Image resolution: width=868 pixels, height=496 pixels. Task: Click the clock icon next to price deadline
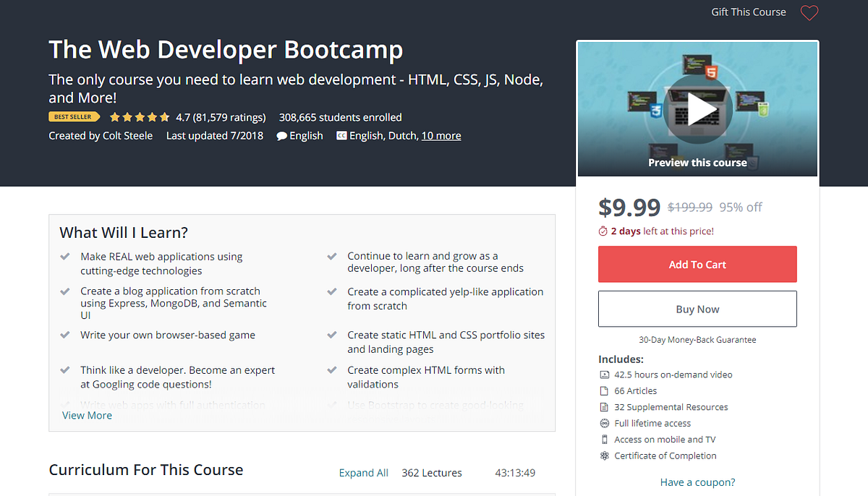coord(603,231)
